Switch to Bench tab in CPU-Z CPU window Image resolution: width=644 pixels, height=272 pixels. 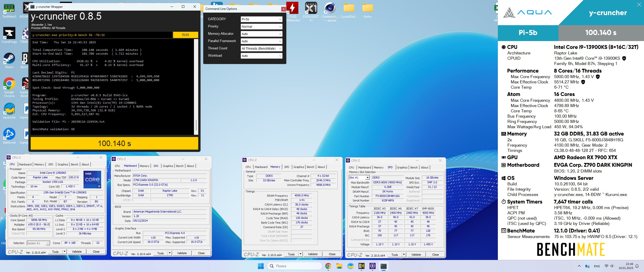tap(74, 164)
